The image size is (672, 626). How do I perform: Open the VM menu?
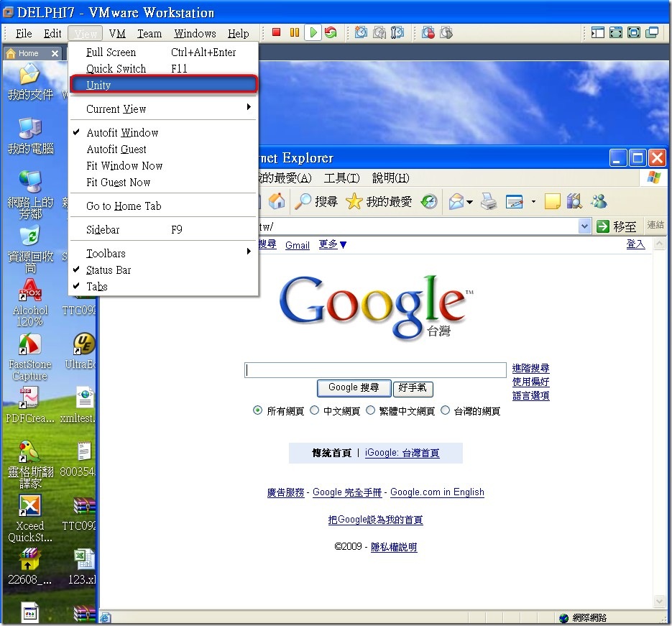click(x=117, y=34)
